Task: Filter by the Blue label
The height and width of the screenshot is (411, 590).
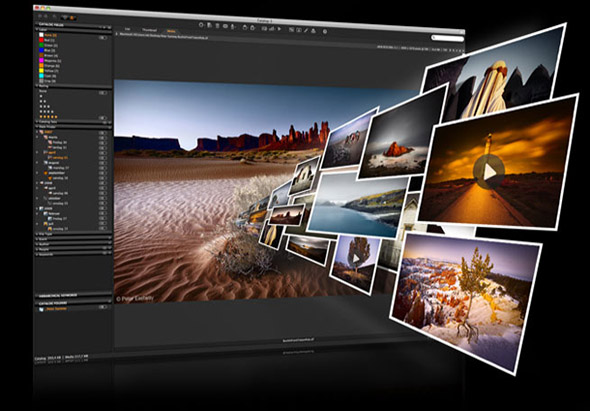Action: point(41,50)
